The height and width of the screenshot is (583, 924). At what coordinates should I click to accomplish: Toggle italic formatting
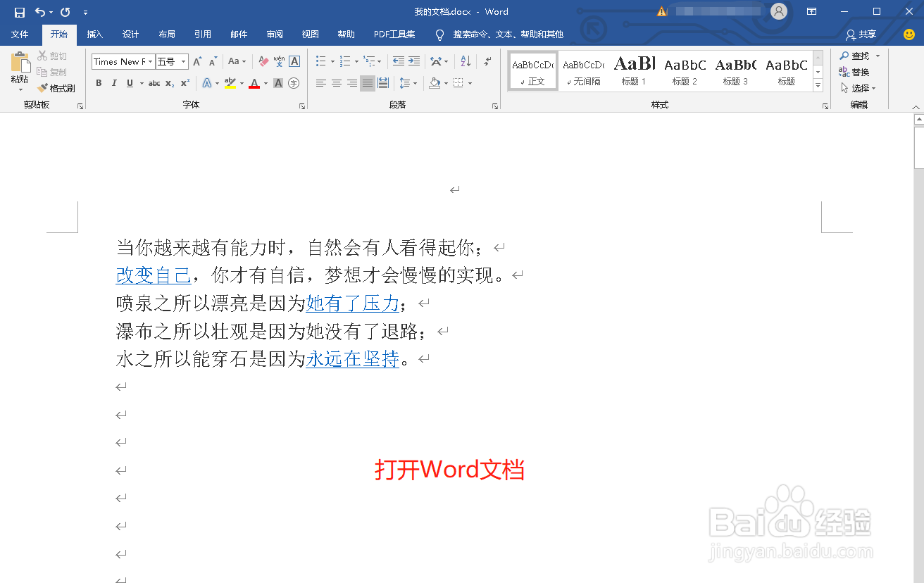click(x=114, y=83)
